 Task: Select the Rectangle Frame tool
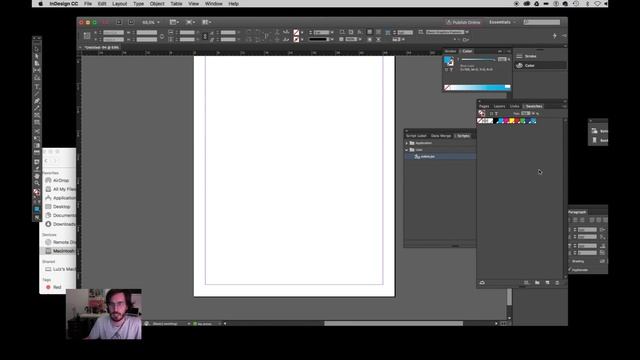pyautogui.click(x=37, y=116)
